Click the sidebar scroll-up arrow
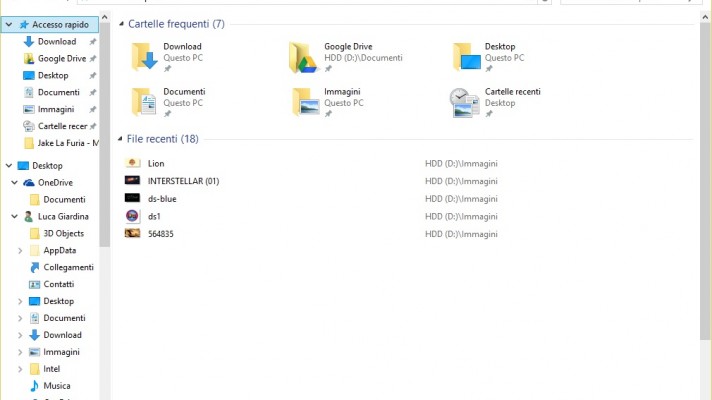 [104, 17]
